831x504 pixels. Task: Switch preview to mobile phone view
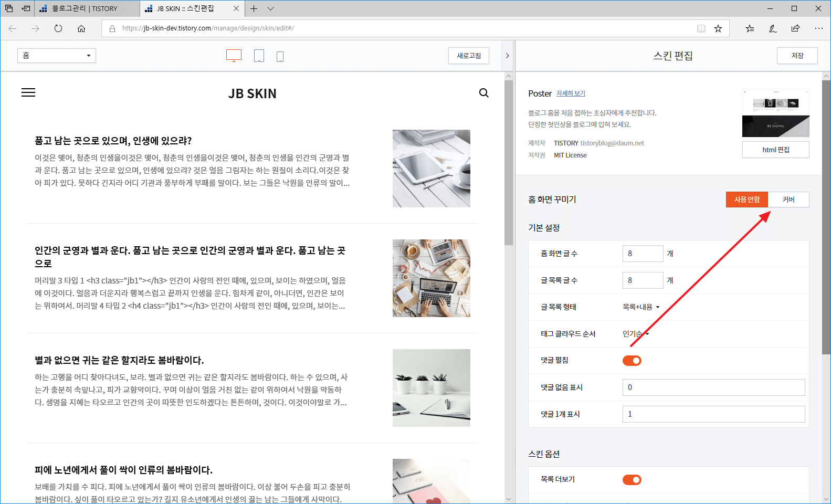(x=280, y=56)
